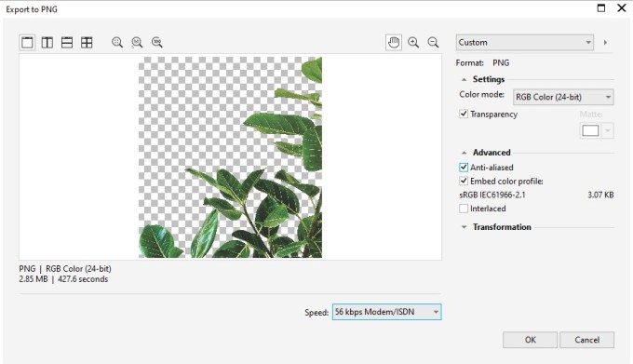This screenshot has height=364, width=633.
Task: Click the PNG | RGB Color (24-bit) status text
Action: click(x=65, y=268)
